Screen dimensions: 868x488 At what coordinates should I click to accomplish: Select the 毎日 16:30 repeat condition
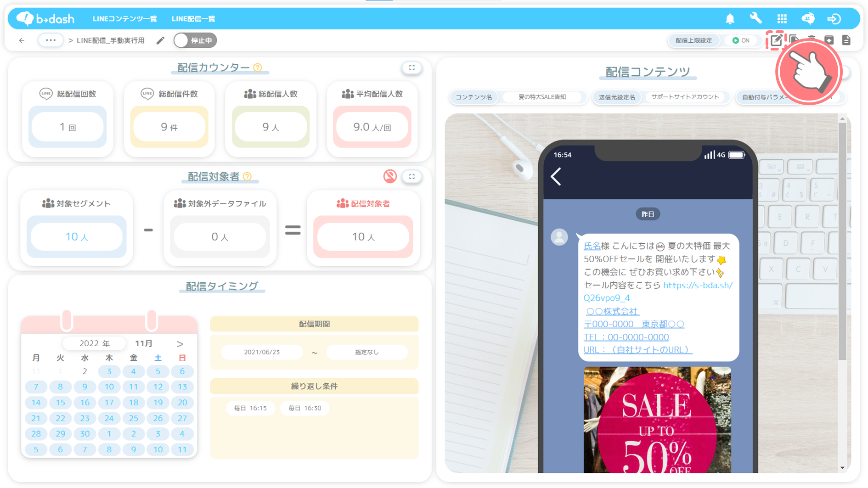304,408
